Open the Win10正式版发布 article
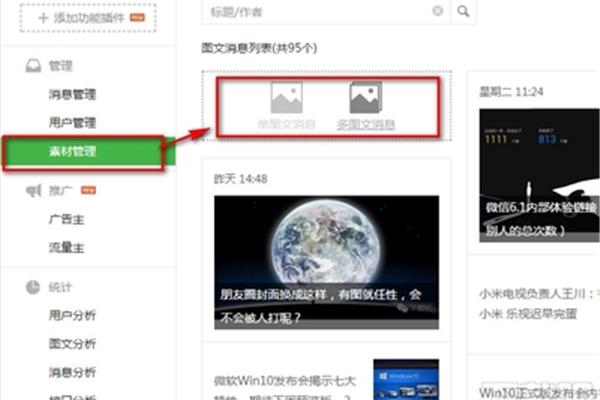 539,392
